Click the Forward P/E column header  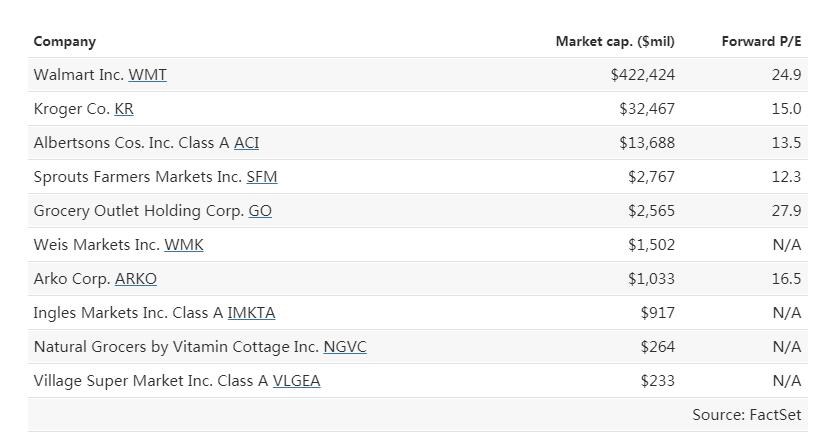[x=762, y=42]
